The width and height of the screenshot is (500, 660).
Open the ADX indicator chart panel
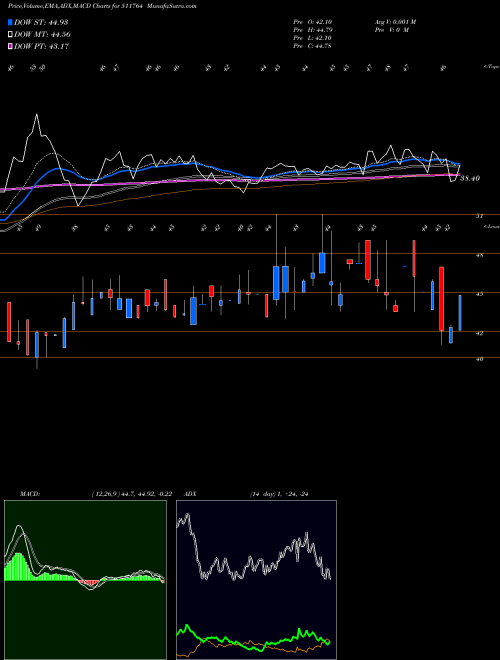256,580
